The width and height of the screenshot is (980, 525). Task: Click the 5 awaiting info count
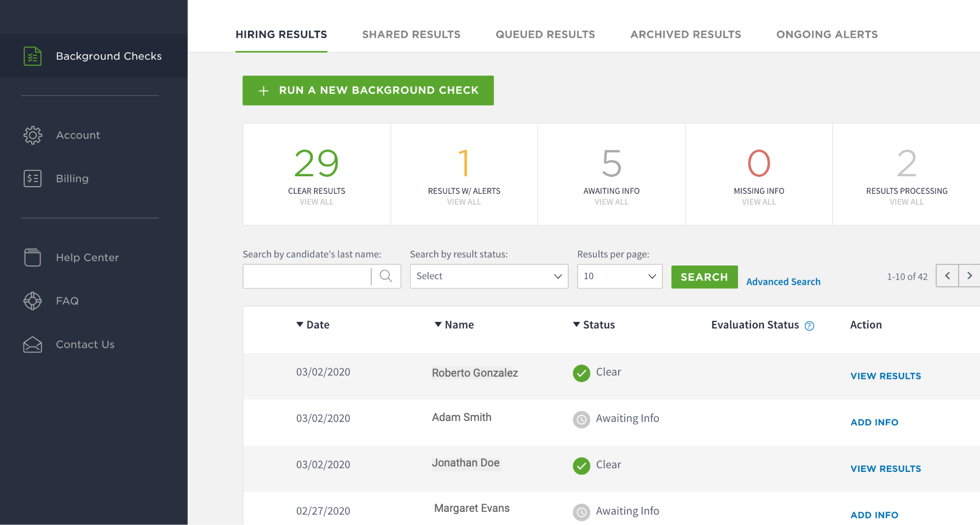click(x=612, y=163)
